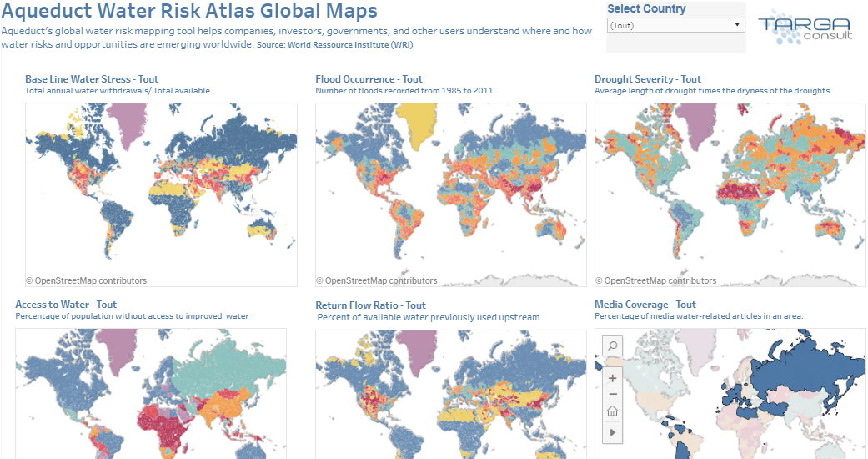Viewport: 868px width, 459px height.
Task: Click the 'Drought Severity - Tout' title
Action: [x=648, y=79]
